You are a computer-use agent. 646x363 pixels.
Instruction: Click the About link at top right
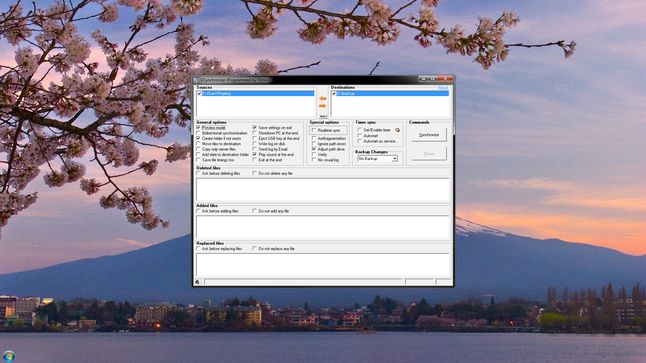coord(443,88)
